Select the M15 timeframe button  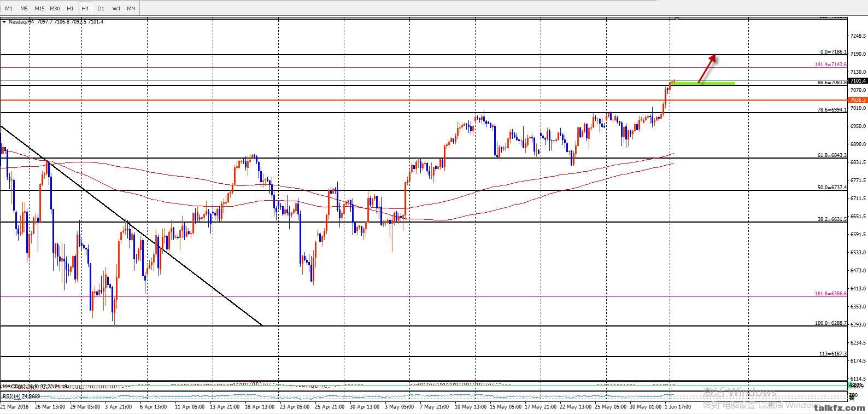click(39, 8)
